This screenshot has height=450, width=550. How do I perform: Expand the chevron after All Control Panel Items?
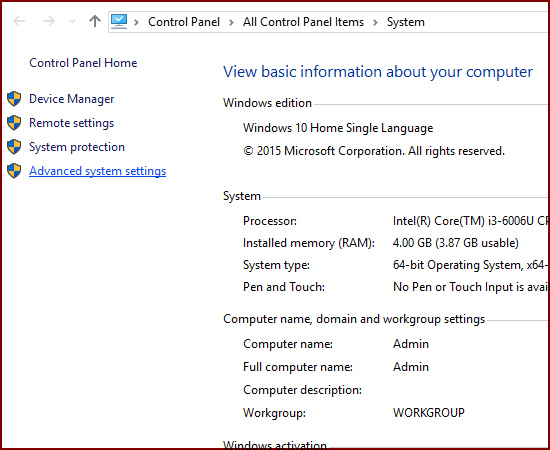click(x=375, y=22)
